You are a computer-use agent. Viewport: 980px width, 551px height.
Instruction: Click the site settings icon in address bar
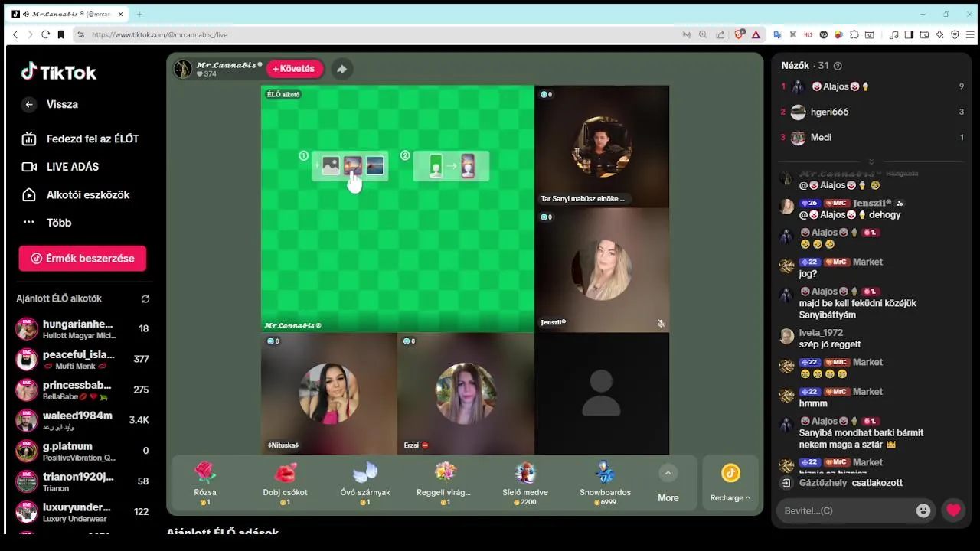point(80,34)
